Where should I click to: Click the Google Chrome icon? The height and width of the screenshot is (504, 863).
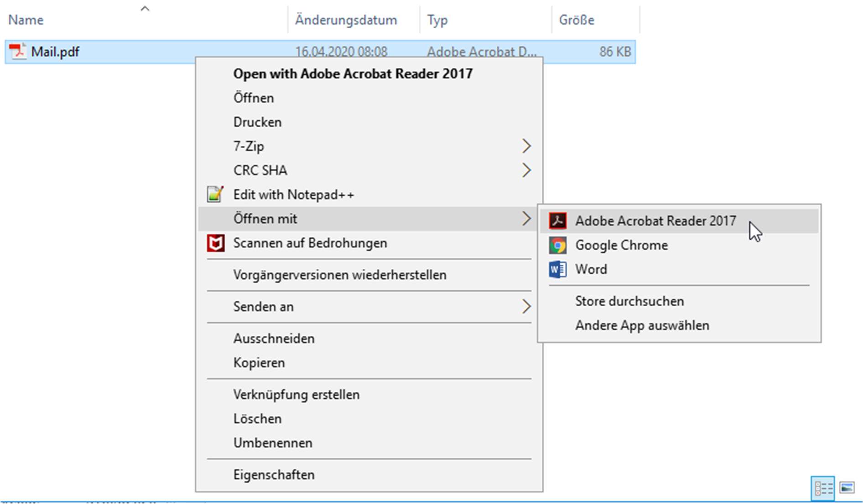(x=557, y=245)
